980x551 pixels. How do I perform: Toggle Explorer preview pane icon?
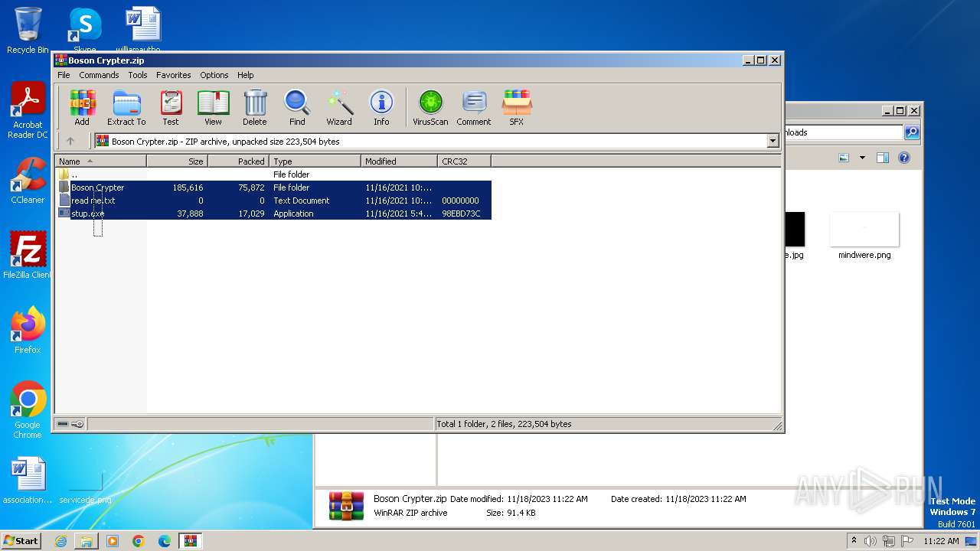click(x=883, y=158)
